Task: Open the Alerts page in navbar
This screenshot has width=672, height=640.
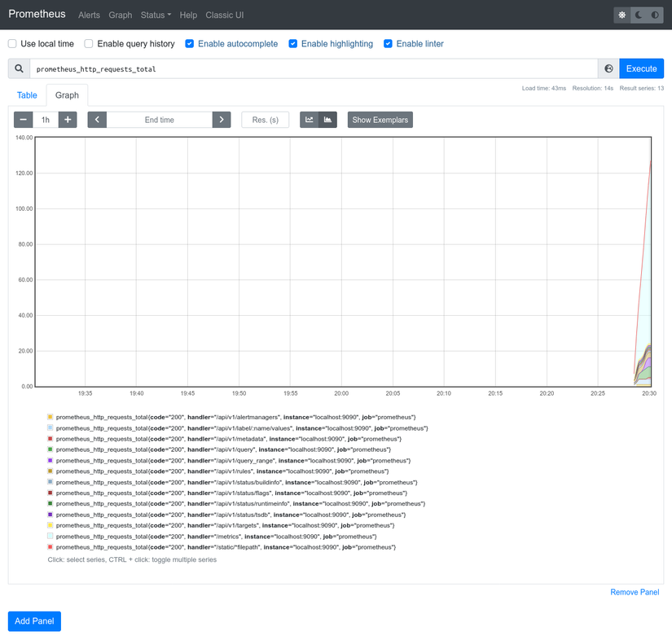Action: coord(89,15)
